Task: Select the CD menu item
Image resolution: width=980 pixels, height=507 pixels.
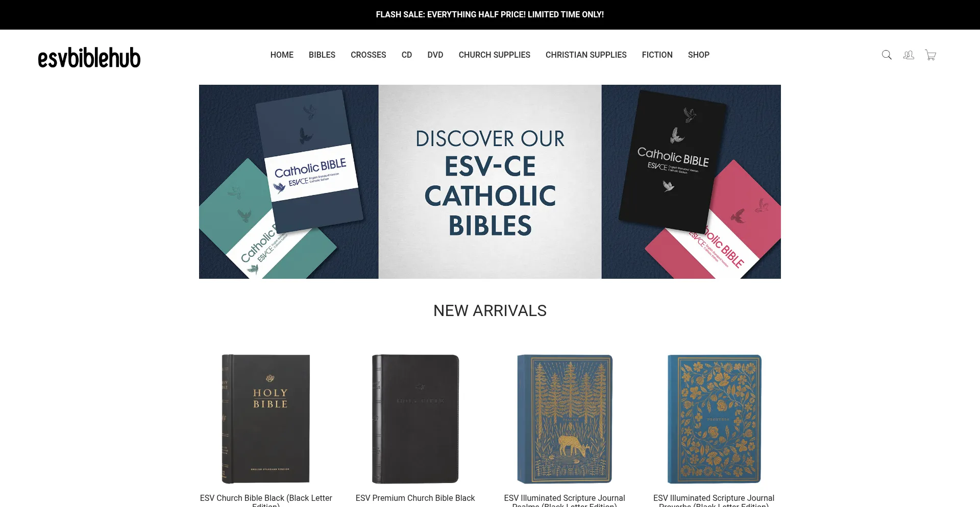Action: (x=407, y=55)
